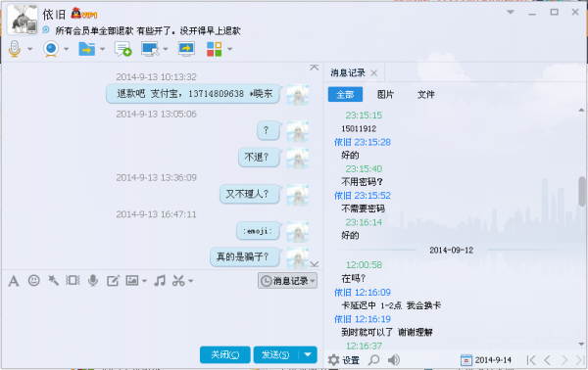The image size is (588, 370).
Task: Share screen presentation icon
Action: pos(186,49)
